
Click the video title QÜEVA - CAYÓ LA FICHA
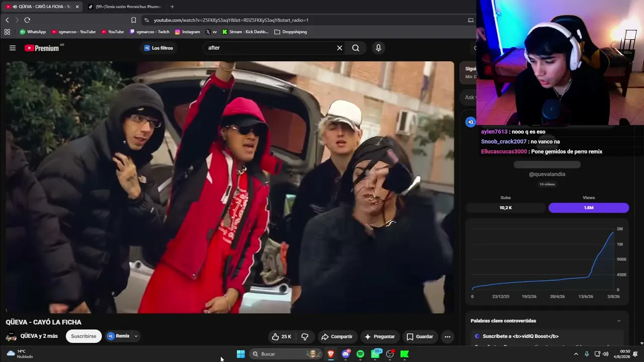[x=44, y=322]
